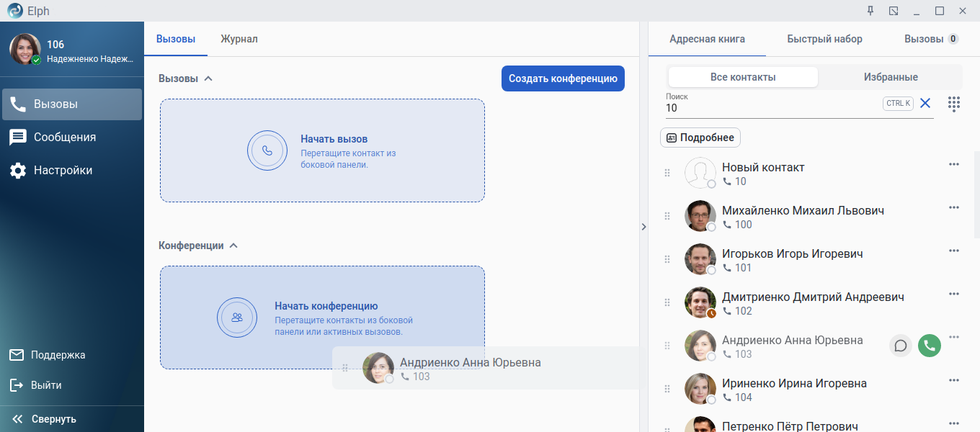Open options menu for Андриенко Анна Юрьевна
Screen dimensions: 980x432
[954, 337]
